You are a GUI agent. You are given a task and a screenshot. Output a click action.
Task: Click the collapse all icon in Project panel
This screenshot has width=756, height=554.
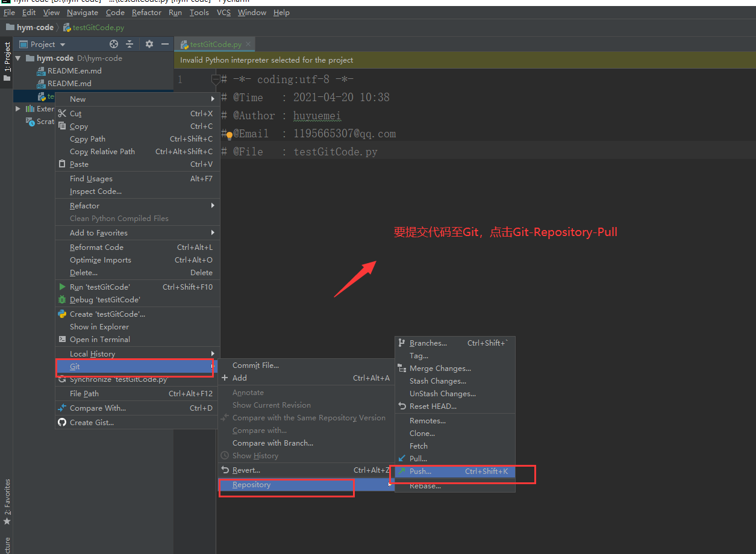coord(130,44)
